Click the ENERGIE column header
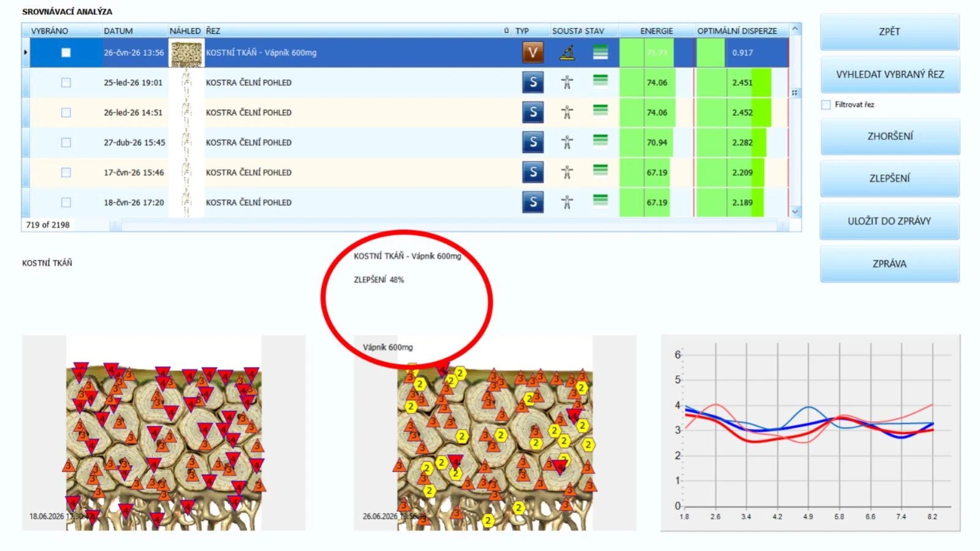Image resolution: width=980 pixels, height=551 pixels. [x=656, y=31]
